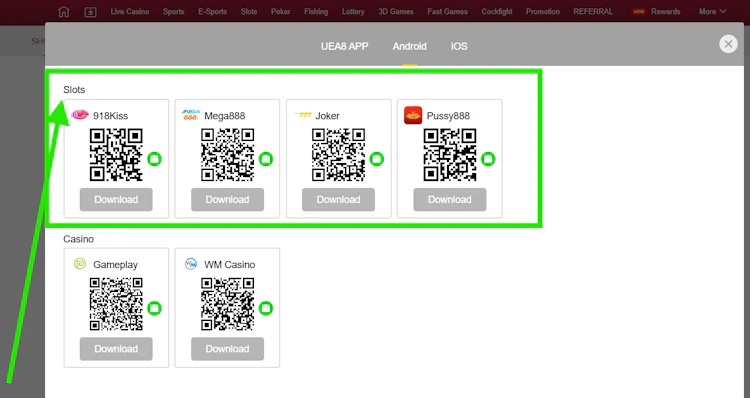Click the Joker QR code
The image size is (750, 398).
click(339, 155)
